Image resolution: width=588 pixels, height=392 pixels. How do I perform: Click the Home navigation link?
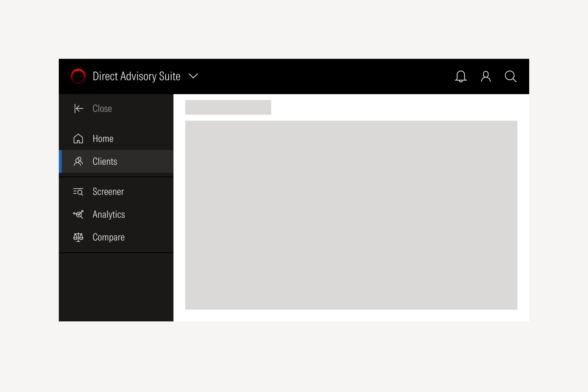click(103, 139)
